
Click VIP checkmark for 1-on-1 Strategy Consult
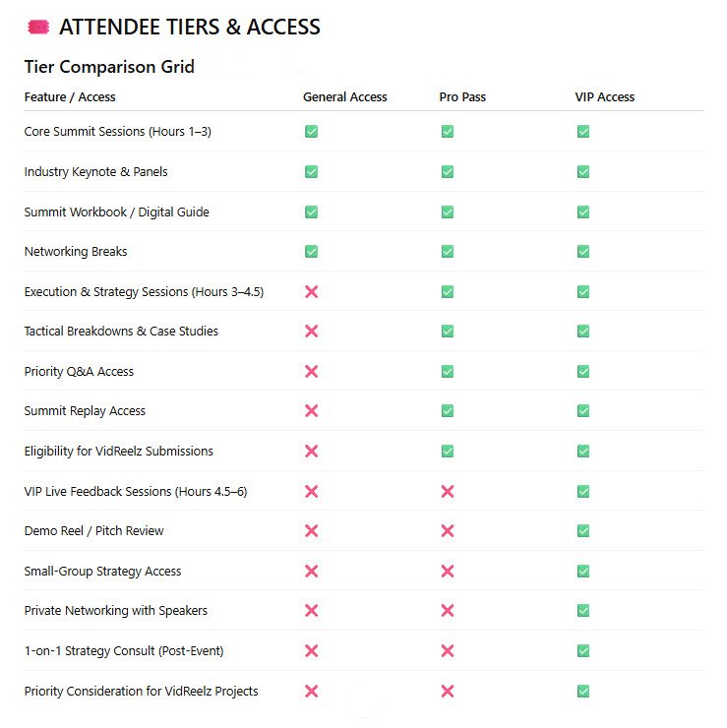(583, 651)
